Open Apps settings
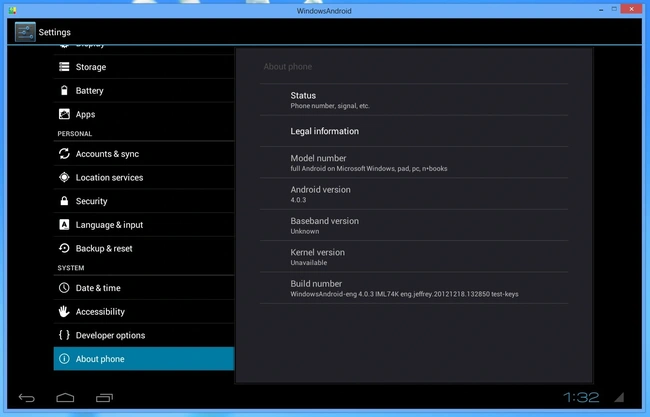Image resolution: width=650 pixels, height=417 pixels. point(144,114)
